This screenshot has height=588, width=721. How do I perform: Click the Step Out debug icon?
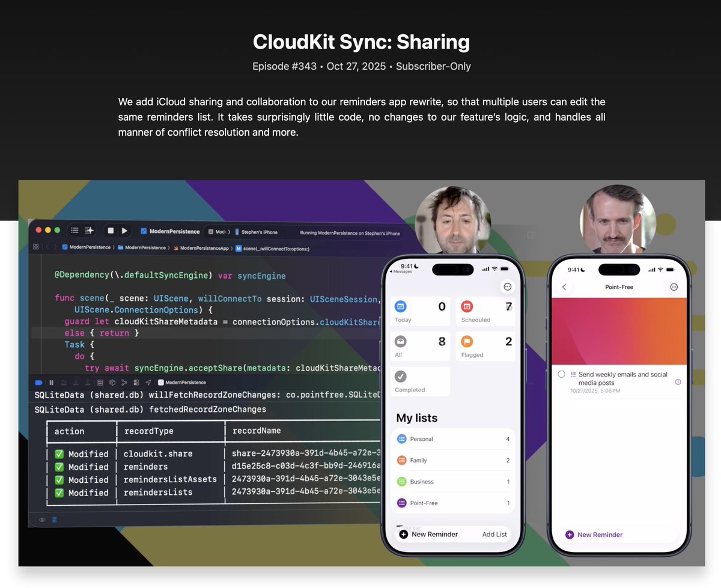click(x=88, y=383)
